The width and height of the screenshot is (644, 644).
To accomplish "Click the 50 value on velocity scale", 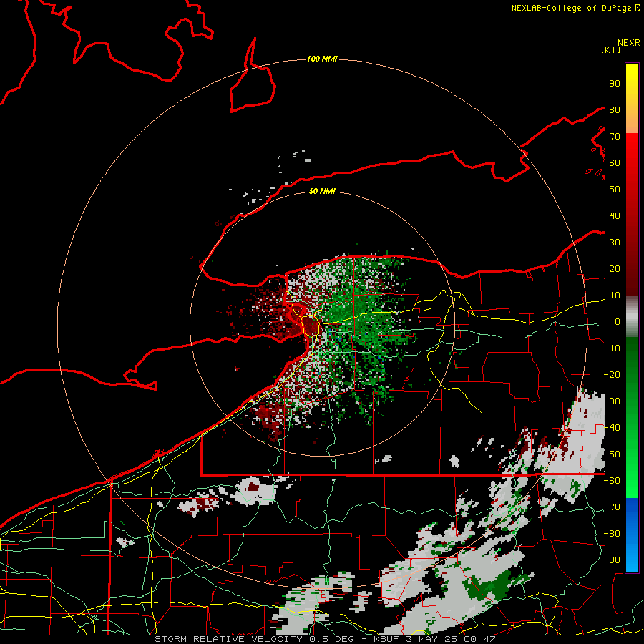I will click(615, 190).
